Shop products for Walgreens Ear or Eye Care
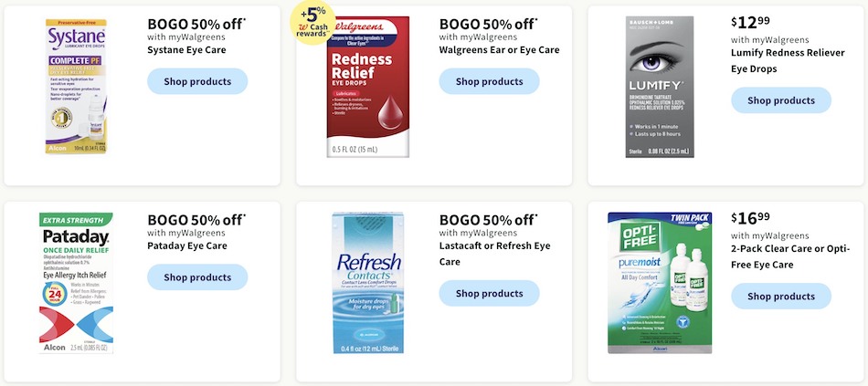The width and height of the screenshot is (868, 386). [x=490, y=81]
